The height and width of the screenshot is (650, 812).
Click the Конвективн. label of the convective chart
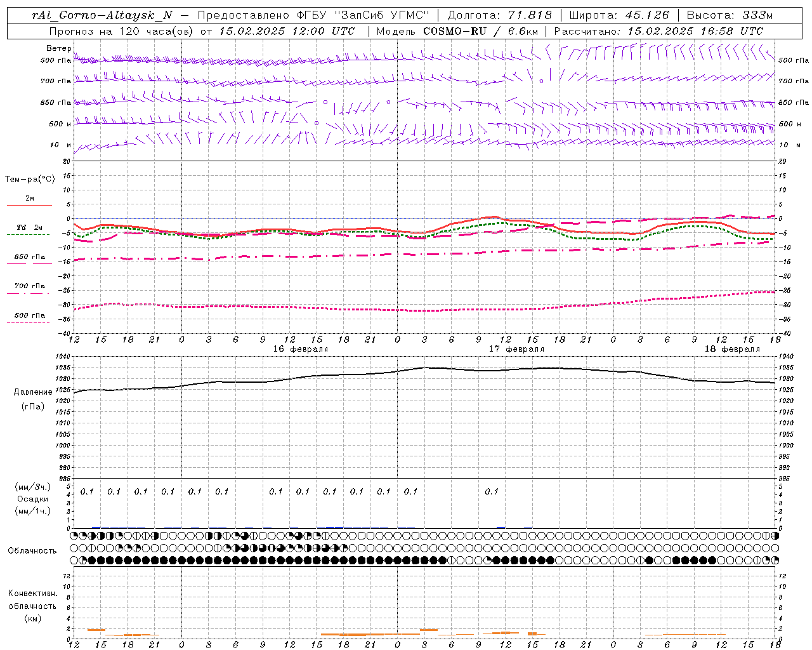(x=33, y=594)
